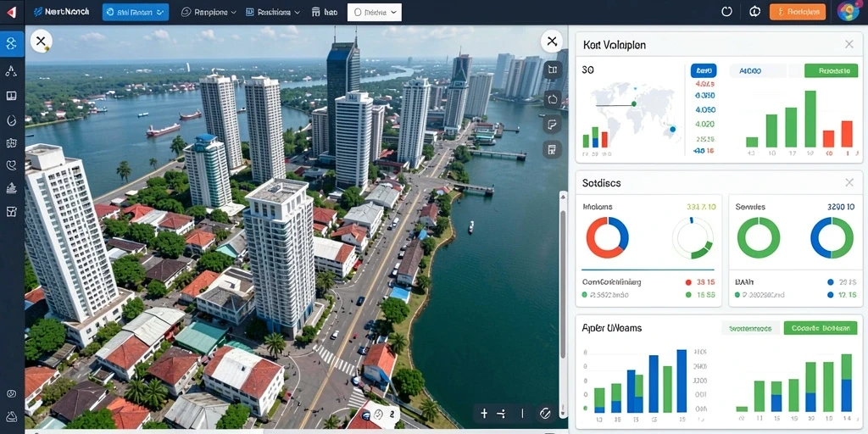Open the sidebar box icon below layers
The height and width of the screenshot is (434, 868).
[x=11, y=211]
